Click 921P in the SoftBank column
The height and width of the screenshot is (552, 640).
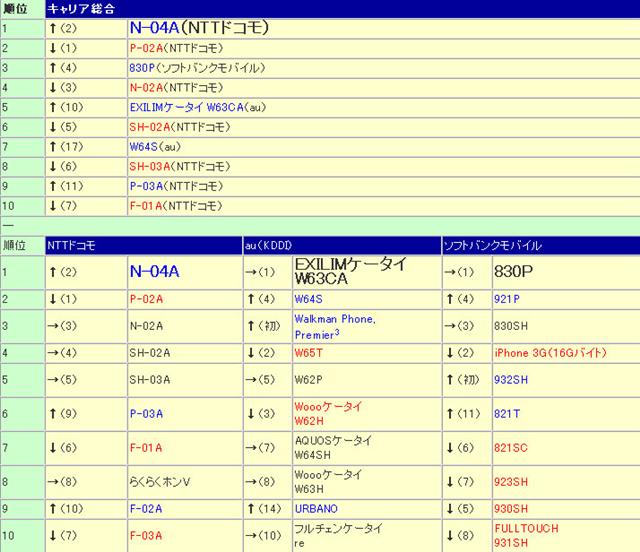point(507,299)
